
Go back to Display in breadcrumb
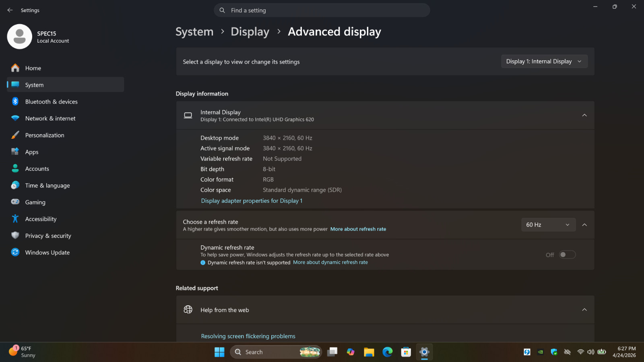pyautogui.click(x=250, y=32)
